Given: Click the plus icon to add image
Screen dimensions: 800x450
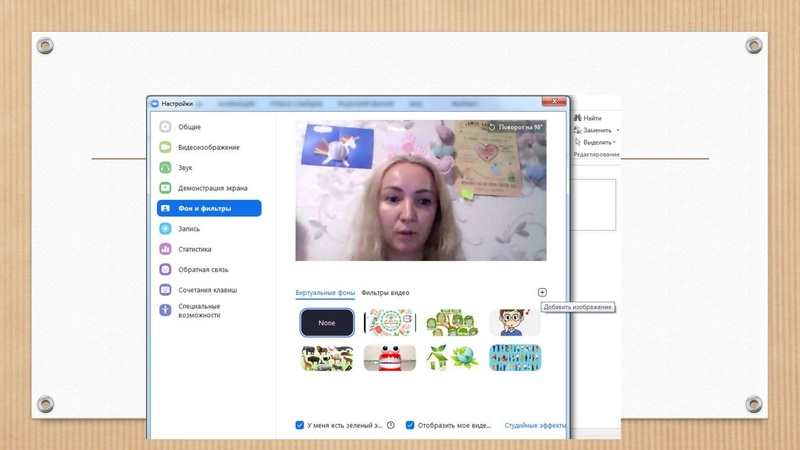Looking at the screenshot, I should click(542, 292).
